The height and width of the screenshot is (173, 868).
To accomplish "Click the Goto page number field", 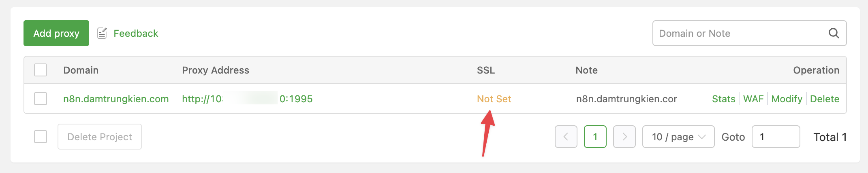I will (776, 137).
